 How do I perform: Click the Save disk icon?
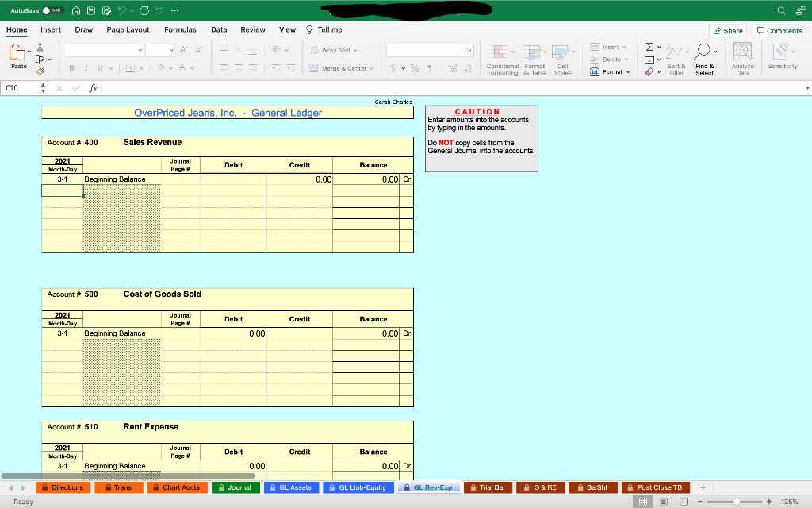[91, 10]
